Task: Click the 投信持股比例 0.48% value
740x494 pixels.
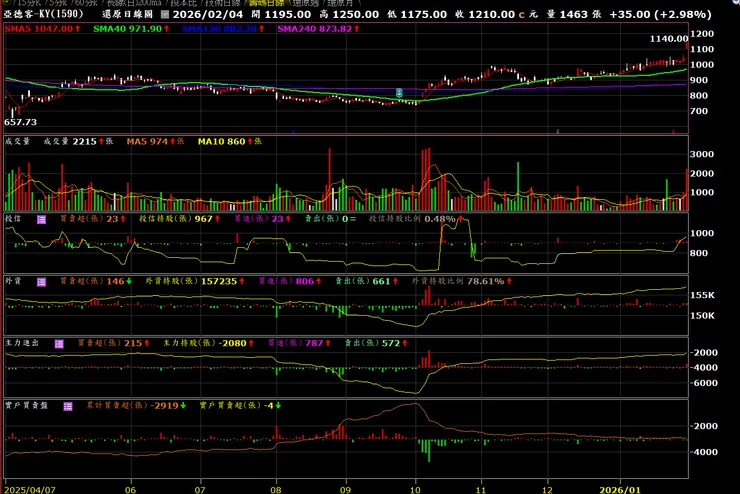Action: point(440,219)
